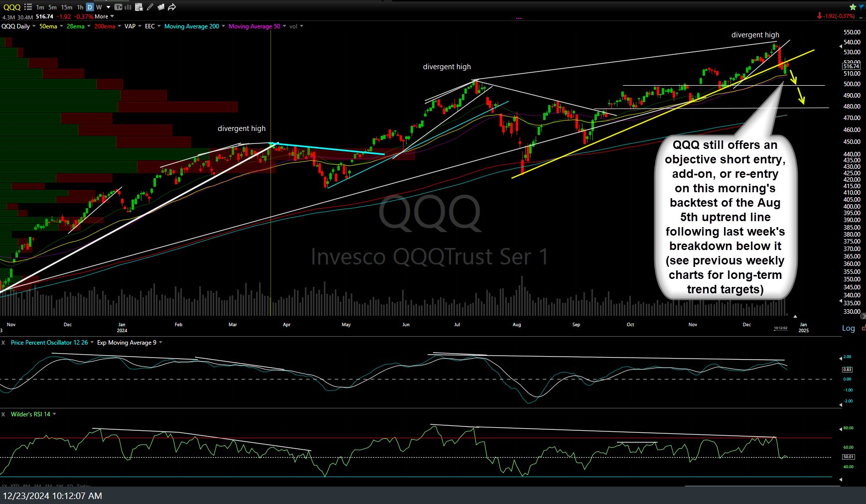Select the drawing pencil tool
866x504 pixels.
point(150,6)
